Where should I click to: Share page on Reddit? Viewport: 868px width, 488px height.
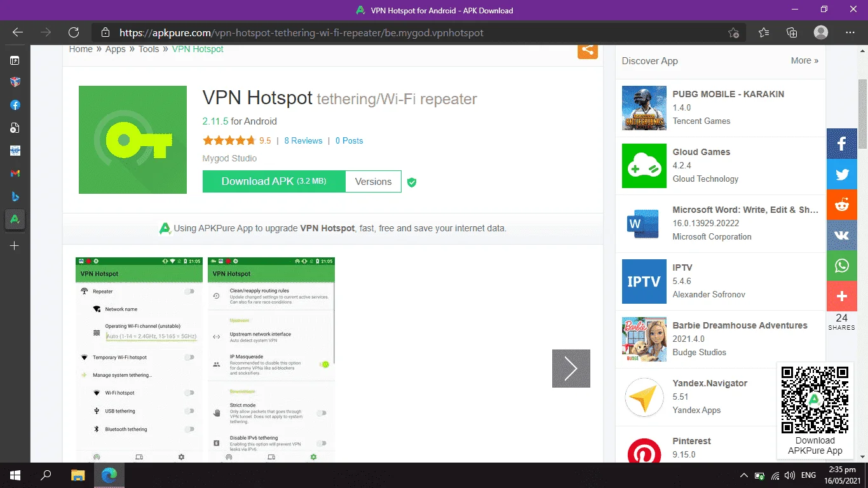click(x=842, y=205)
